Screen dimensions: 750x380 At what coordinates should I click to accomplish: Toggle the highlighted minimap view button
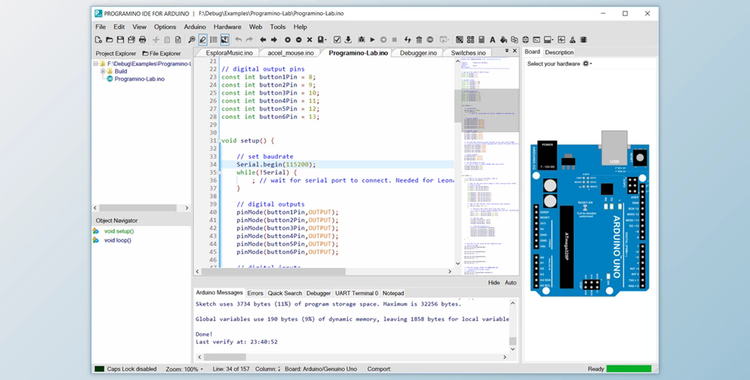pyautogui.click(x=225, y=40)
